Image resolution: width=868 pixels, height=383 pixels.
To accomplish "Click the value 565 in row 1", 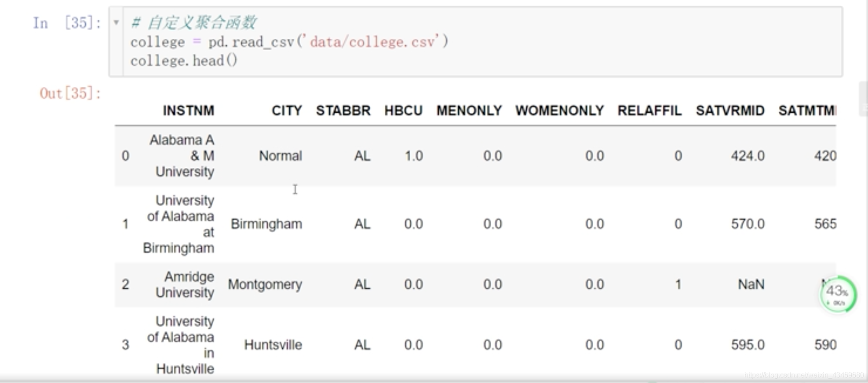I will (825, 224).
